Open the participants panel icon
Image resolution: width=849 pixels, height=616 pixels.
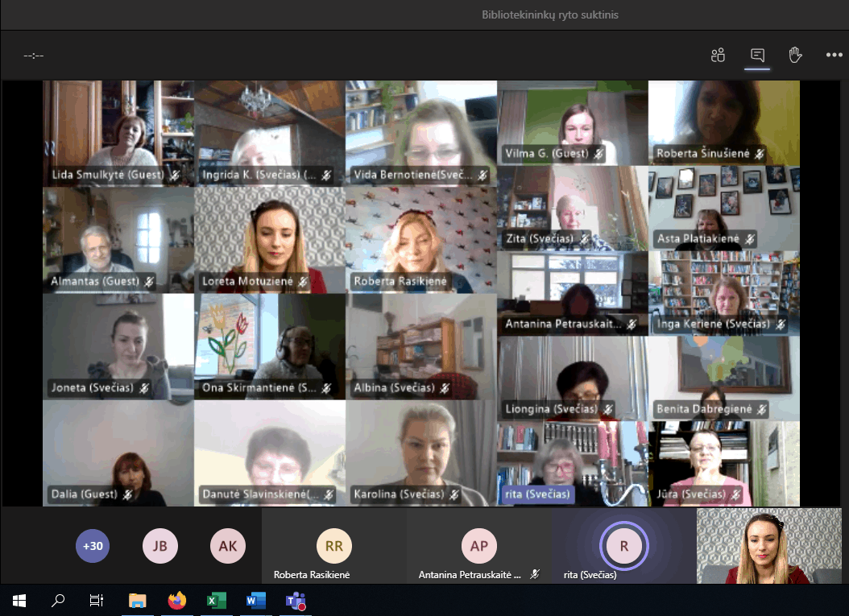[x=718, y=55]
